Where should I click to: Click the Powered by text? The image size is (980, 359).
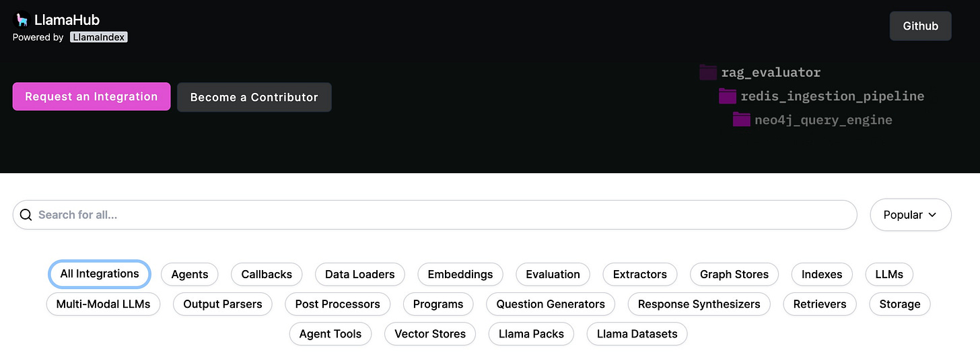38,38
